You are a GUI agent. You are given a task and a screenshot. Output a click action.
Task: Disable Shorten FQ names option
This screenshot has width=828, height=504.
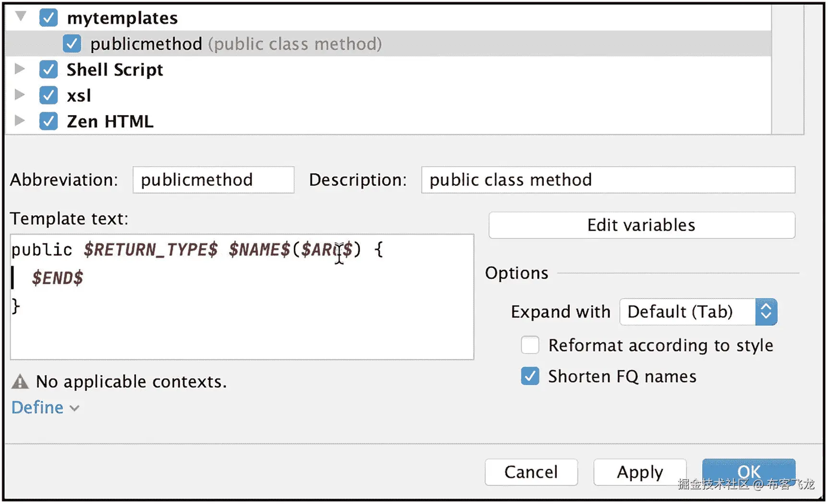[530, 376]
